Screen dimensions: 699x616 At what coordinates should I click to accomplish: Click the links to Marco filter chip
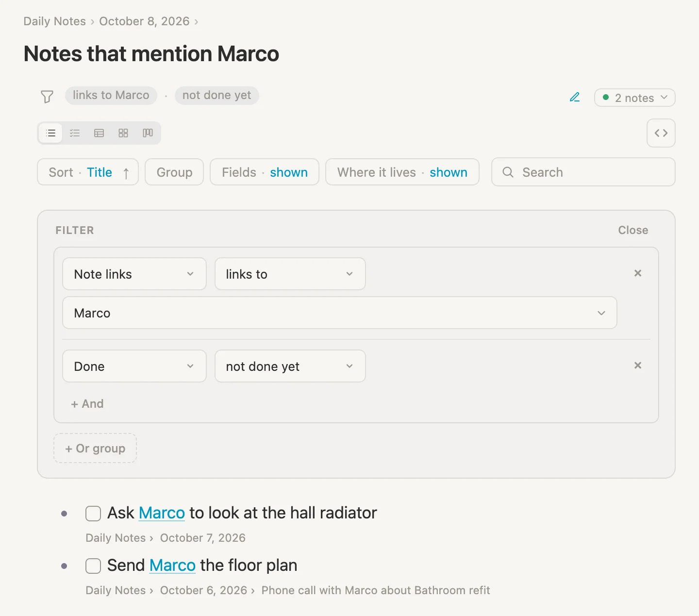pyautogui.click(x=111, y=95)
